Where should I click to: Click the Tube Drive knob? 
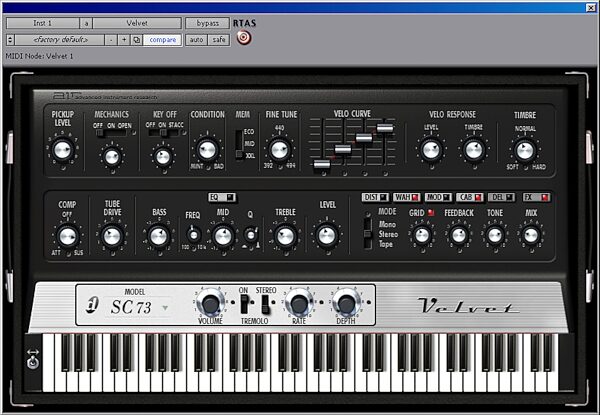(x=112, y=236)
